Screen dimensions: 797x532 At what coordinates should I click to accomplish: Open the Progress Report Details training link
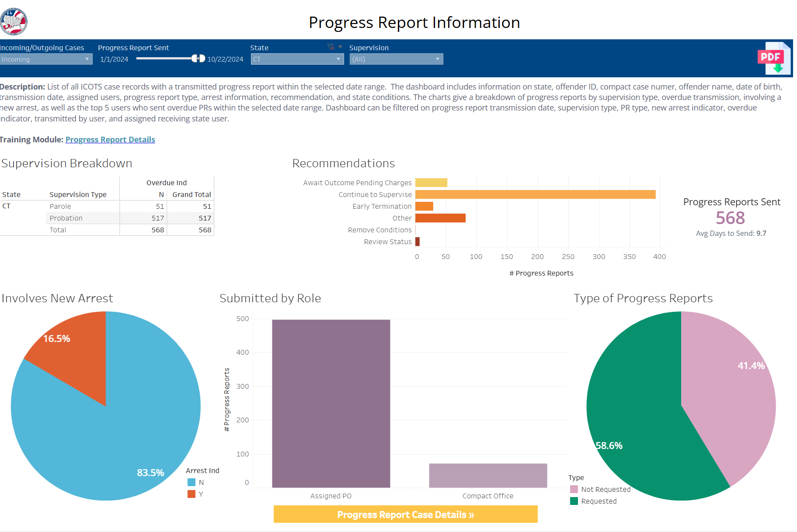[x=110, y=140]
